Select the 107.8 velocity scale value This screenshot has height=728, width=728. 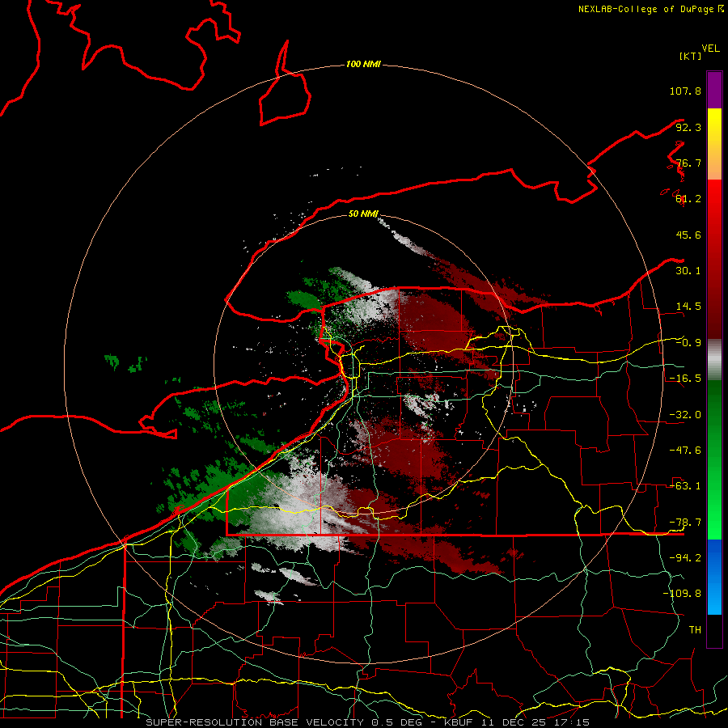[685, 91]
